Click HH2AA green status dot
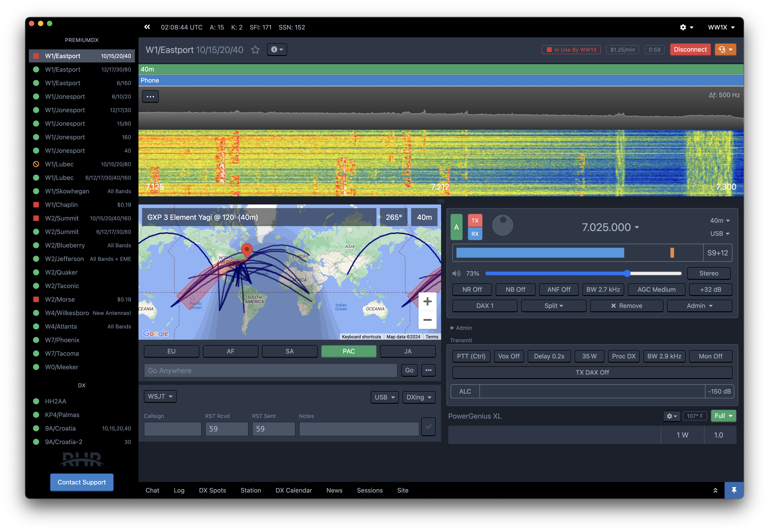The image size is (769, 532). coord(36,401)
